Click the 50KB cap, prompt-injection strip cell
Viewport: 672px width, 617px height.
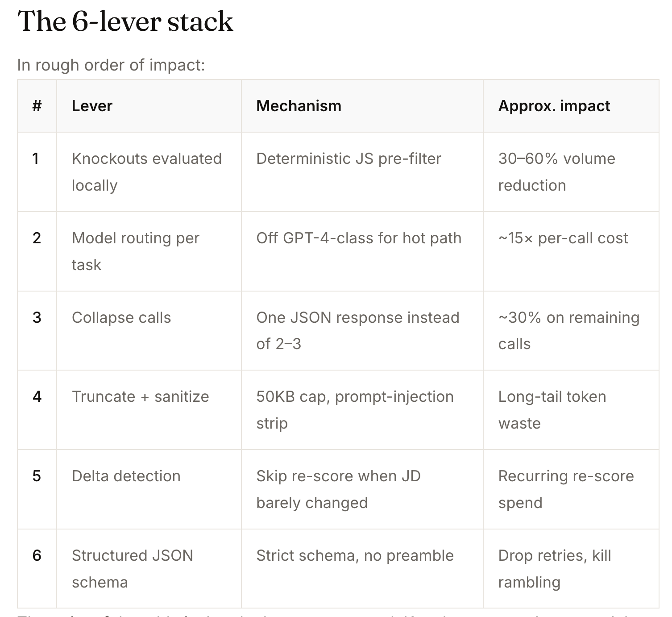point(362,410)
